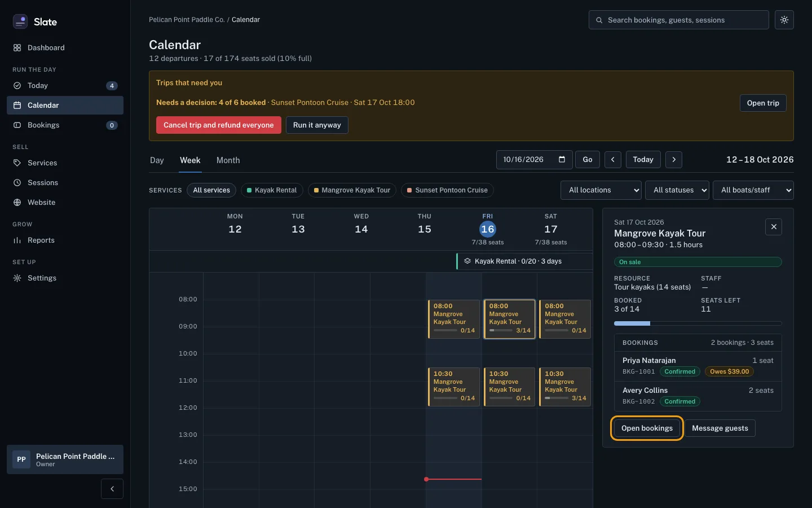Open Reports from the sidebar
Image resolution: width=812 pixels, height=508 pixels.
[65, 240]
